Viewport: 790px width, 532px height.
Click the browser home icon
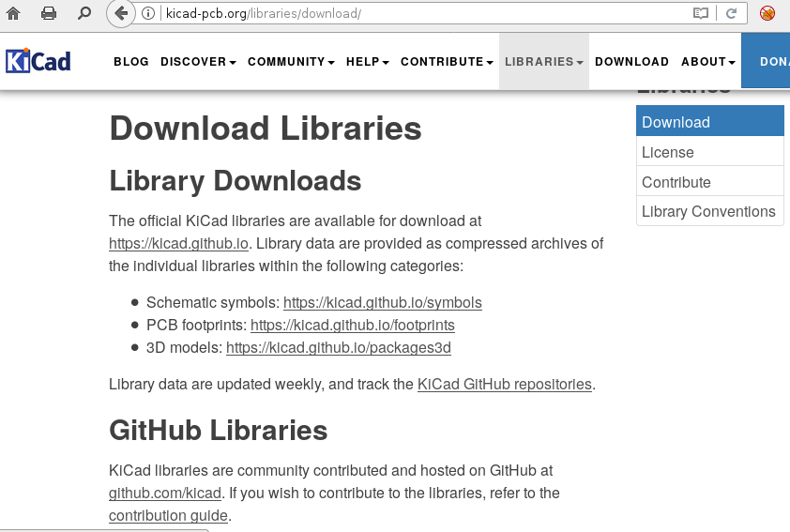pyautogui.click(x=13, y=13)
